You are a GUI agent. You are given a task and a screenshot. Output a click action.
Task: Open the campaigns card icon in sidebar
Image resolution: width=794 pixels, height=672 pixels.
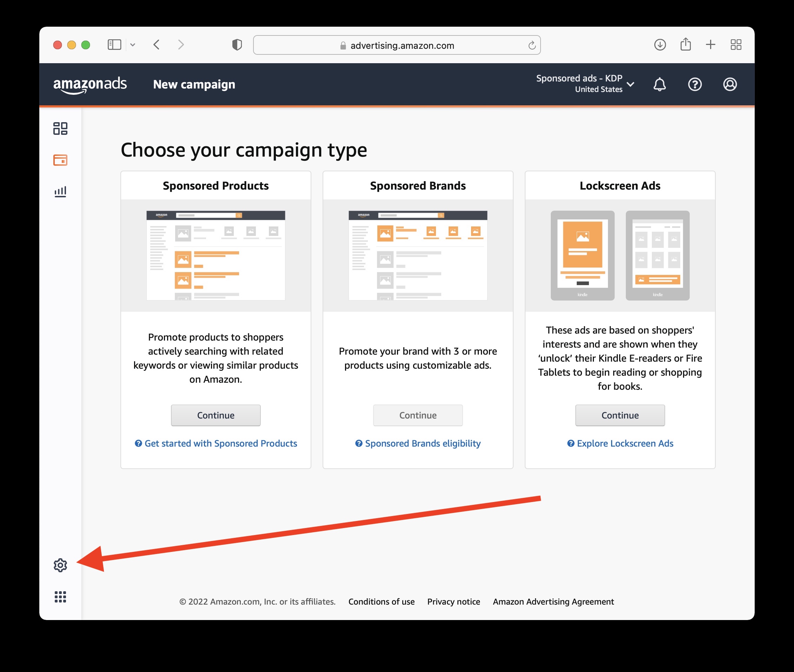(x=60, y=160)
